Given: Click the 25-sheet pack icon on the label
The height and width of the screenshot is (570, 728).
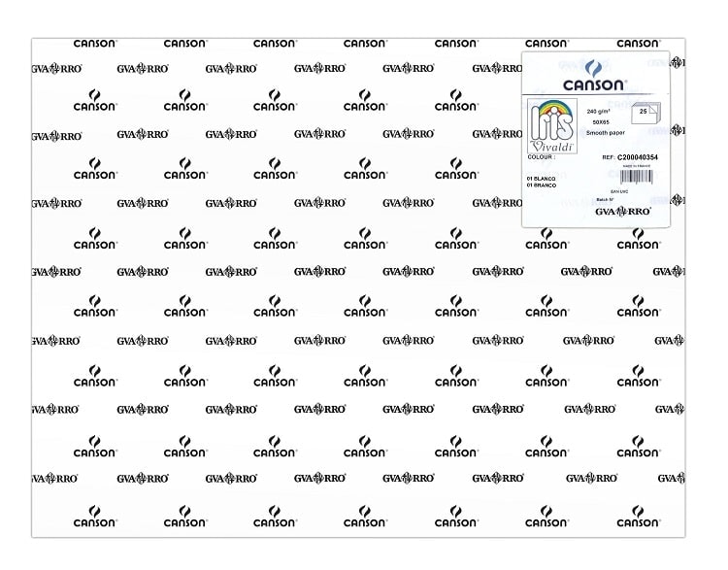Looking at the screenshot, I should coord(645,113).
